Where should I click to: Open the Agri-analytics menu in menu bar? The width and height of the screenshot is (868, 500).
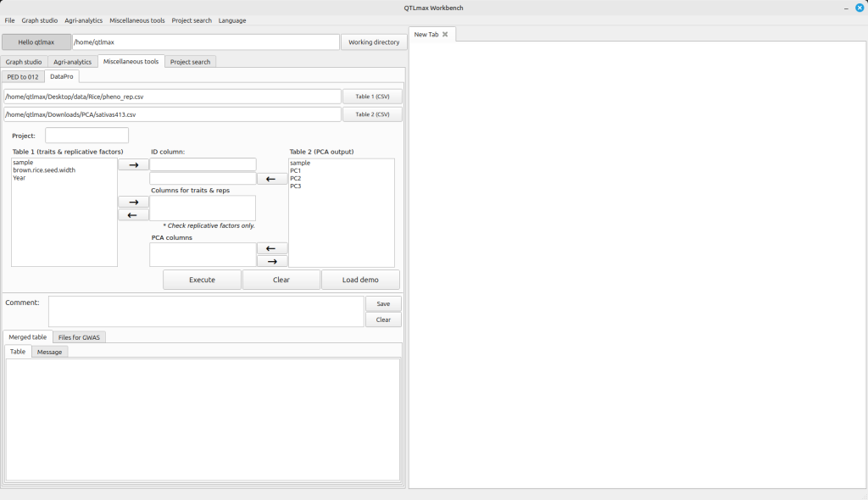pos(83,20)
